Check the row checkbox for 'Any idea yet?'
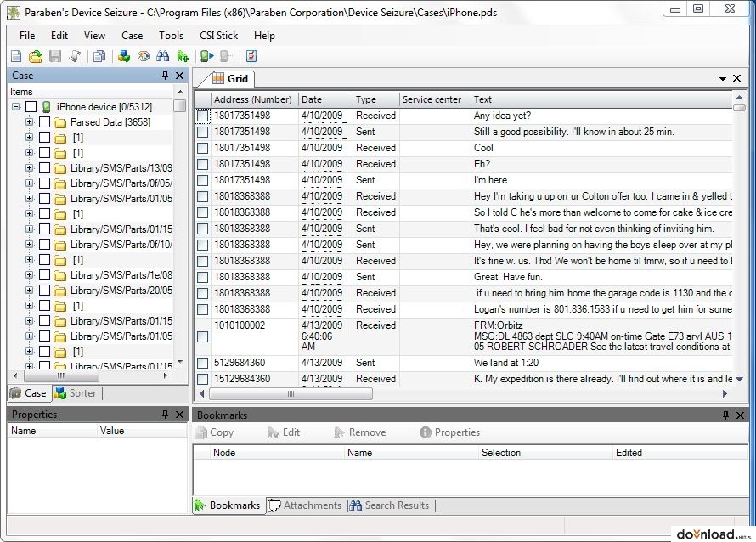The image size is (756, 542). click(202, 116)
